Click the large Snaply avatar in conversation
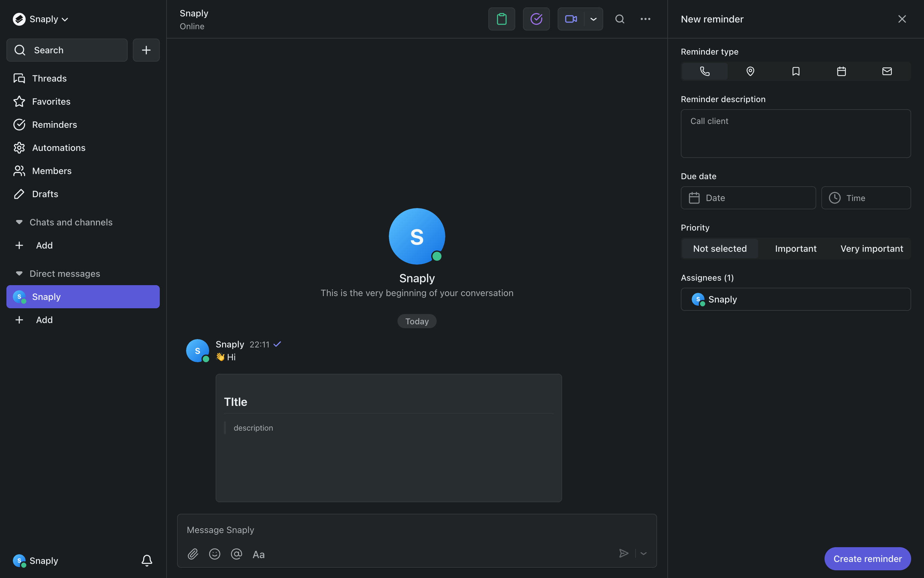 (x=417, y=236)
